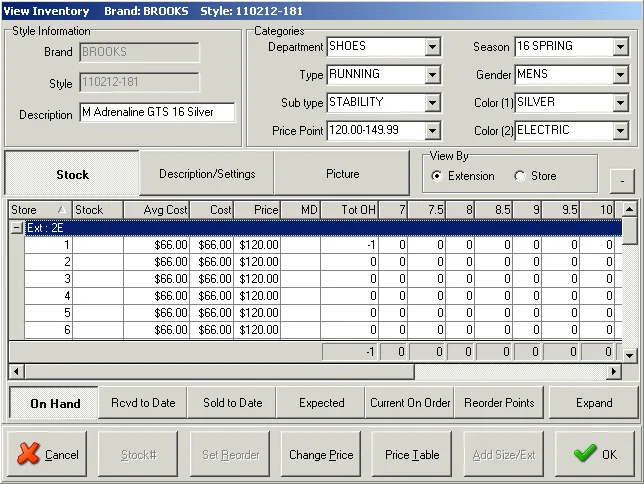Click the $120.00 price cell for store 3
644x484 pixels.
[x=257, y=279]
